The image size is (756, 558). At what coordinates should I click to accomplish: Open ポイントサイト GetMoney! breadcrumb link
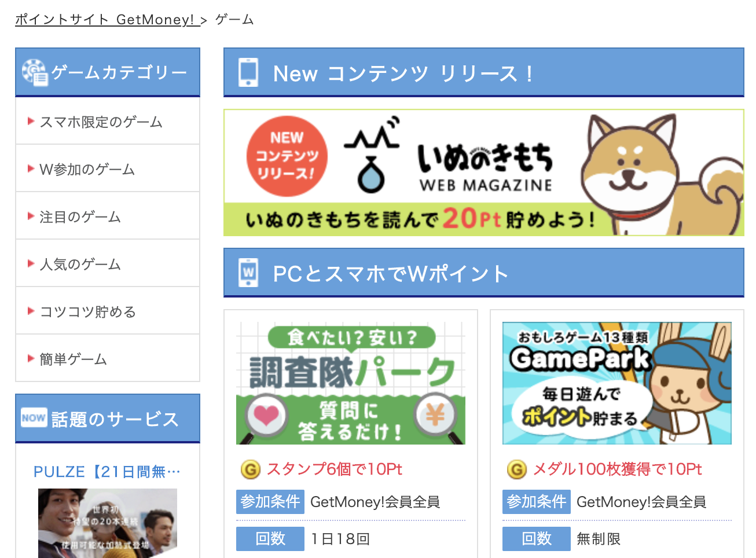[108, 20]
